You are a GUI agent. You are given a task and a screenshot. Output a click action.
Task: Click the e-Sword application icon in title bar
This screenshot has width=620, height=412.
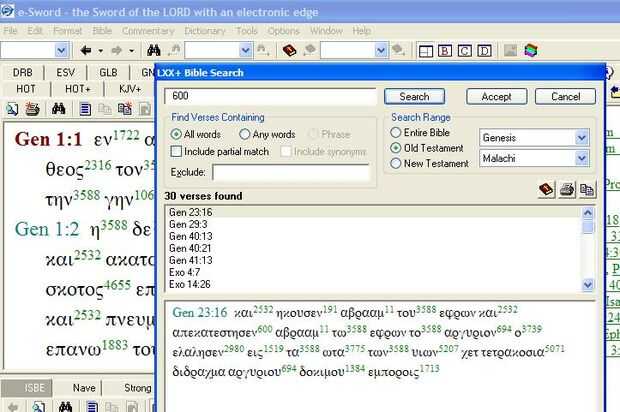coord(7,11)
